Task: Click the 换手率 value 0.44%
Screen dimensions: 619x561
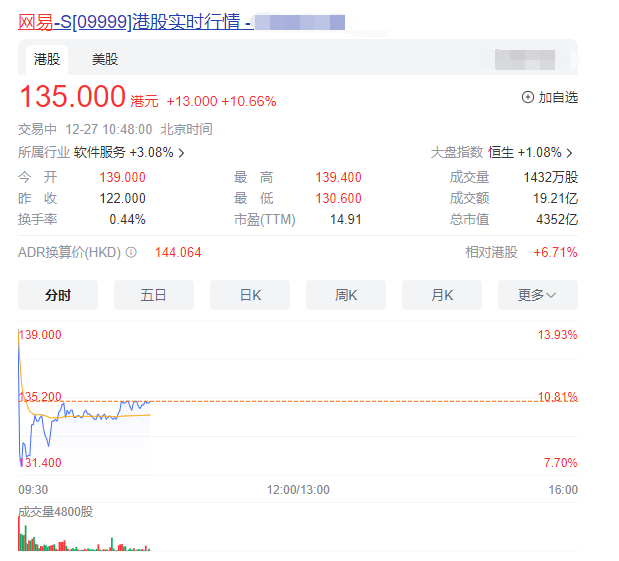Action: click(x=128, y=219)
